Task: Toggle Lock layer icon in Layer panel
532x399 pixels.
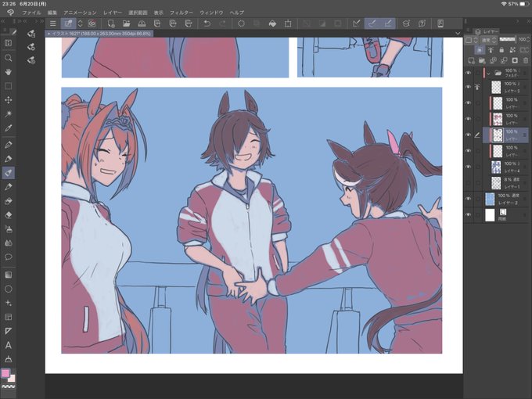Action: click(x=501, y=50)
